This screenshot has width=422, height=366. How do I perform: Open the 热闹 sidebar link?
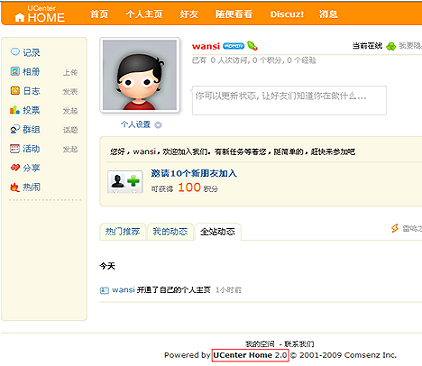point(31,187)
